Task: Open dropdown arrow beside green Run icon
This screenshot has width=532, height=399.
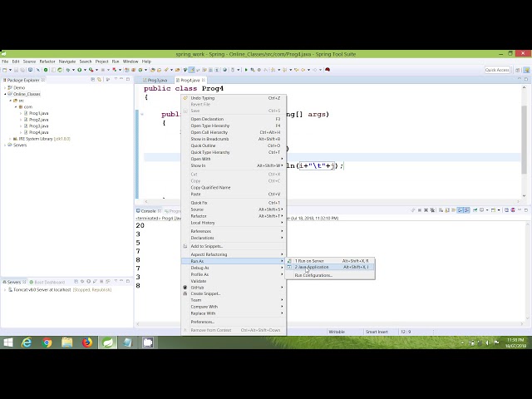Action: pyautogui.click(x=85, y=70)
